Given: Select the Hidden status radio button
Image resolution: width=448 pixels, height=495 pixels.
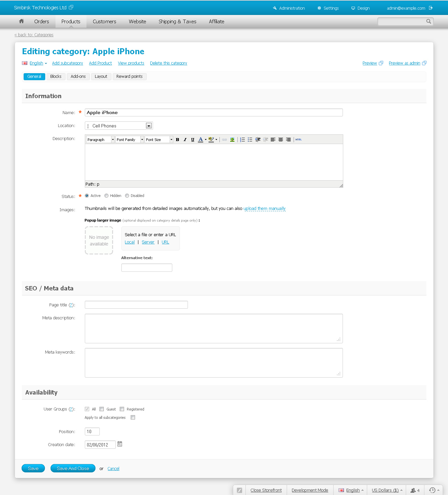Looking at the screenshot, I should click(106, 196).
